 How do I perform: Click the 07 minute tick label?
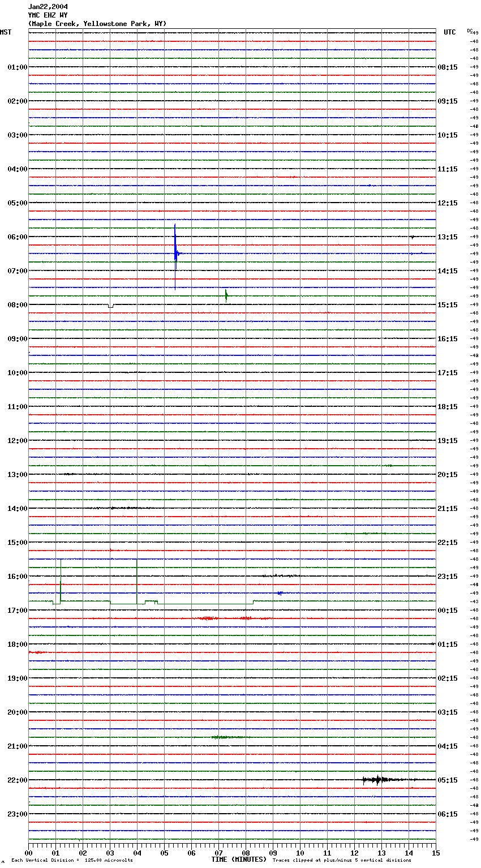click(218, 853)
